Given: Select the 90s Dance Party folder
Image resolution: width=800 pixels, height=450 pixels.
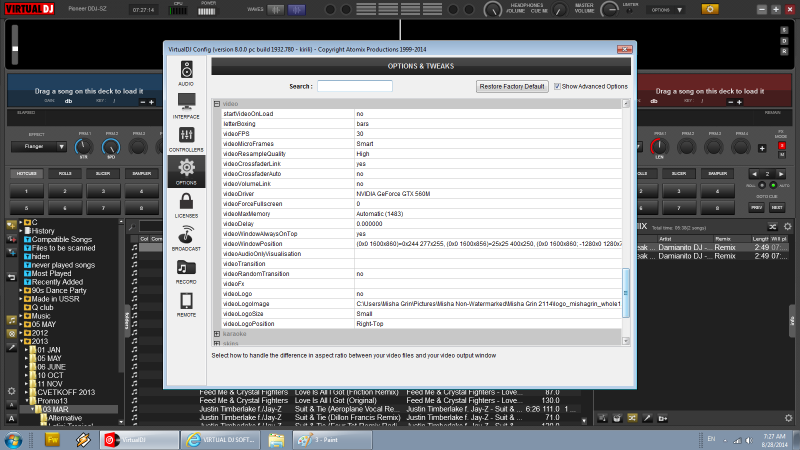Looking at the screenshot, I should click(58, 290).
